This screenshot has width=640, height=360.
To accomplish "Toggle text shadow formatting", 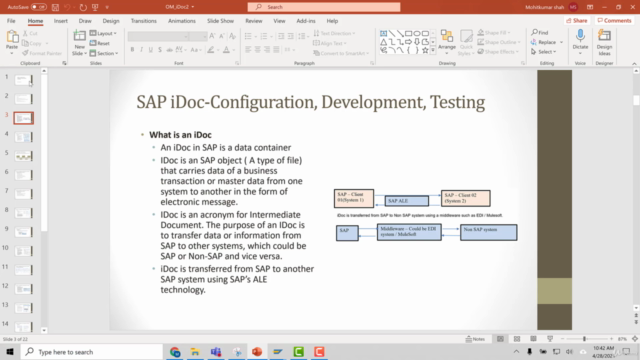I will pos(160,50).
